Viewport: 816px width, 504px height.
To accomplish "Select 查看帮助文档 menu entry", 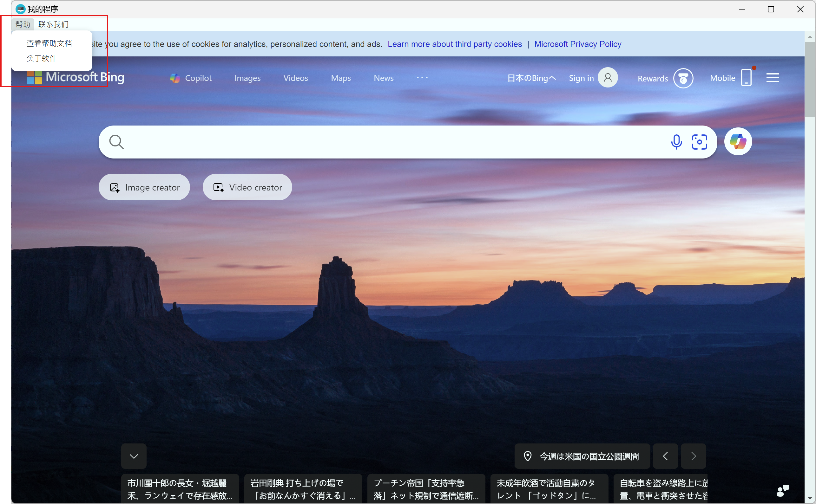I will [49, 43].
